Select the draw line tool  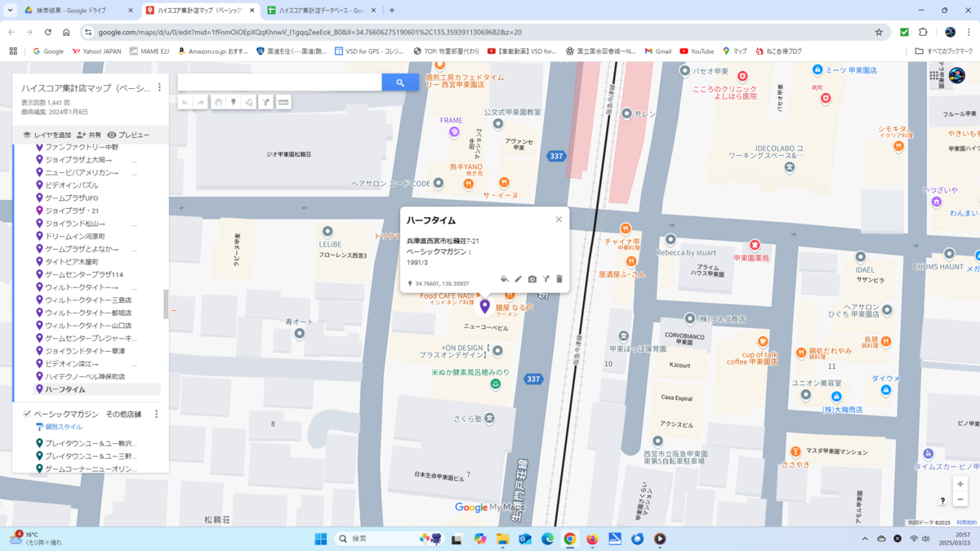pos(249,102)
